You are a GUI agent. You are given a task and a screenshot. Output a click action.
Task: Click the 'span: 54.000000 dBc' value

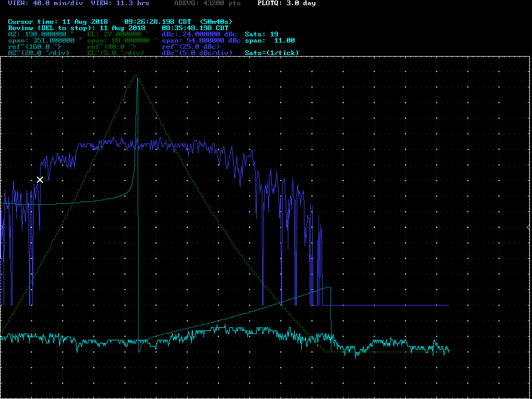click(202, 41)
